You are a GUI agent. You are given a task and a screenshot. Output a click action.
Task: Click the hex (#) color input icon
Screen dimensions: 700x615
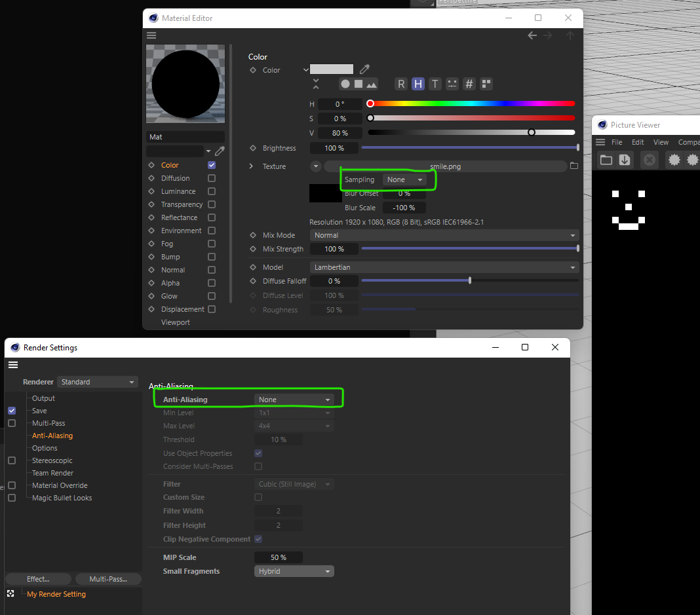pos(469,84)
